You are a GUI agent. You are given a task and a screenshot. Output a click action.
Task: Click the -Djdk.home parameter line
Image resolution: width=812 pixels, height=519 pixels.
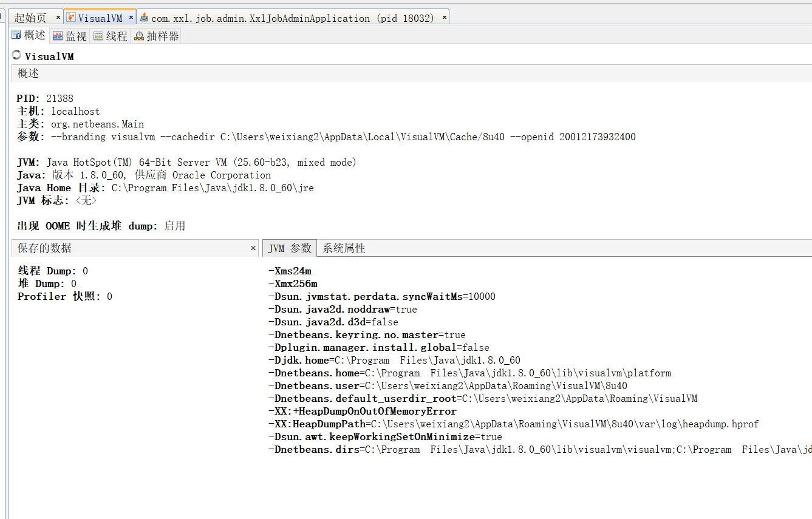[394, 360]
